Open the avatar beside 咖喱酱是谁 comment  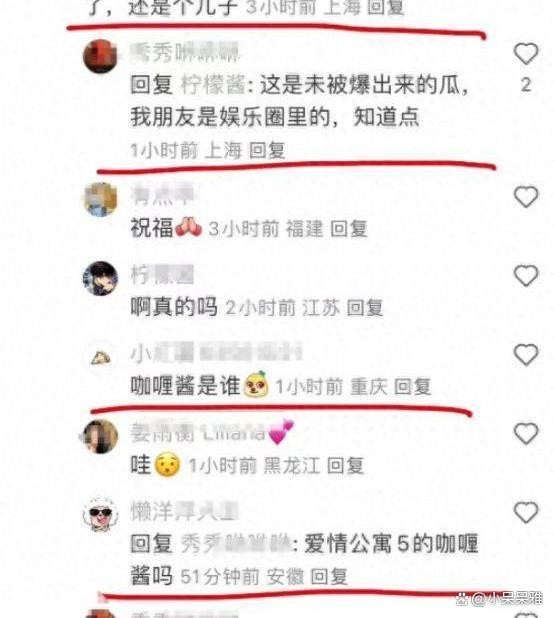100,357
